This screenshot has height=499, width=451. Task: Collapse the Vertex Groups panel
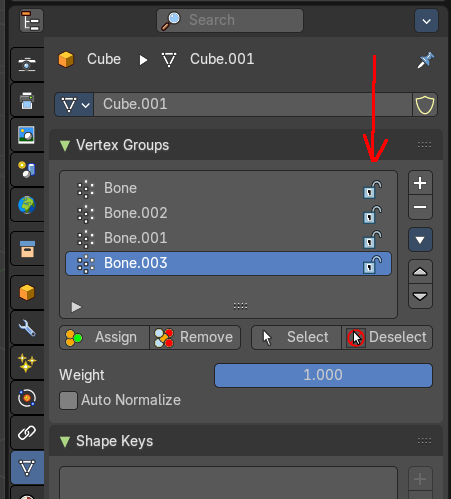[x=65, y=146]
